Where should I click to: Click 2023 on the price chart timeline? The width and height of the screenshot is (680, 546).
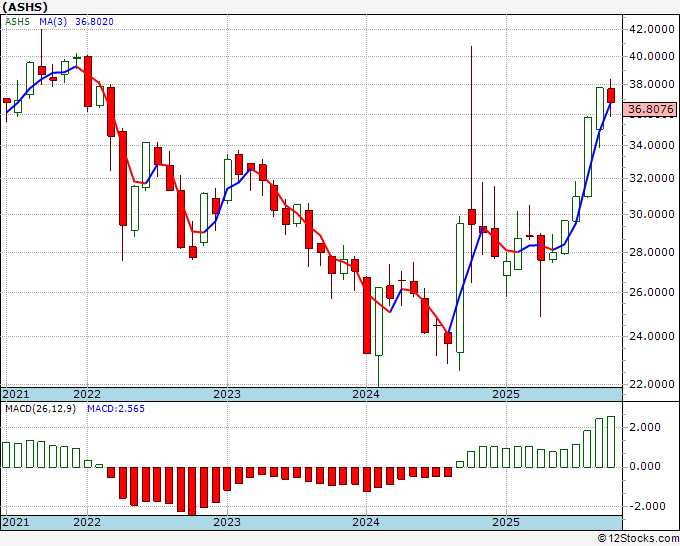(227, 394)
